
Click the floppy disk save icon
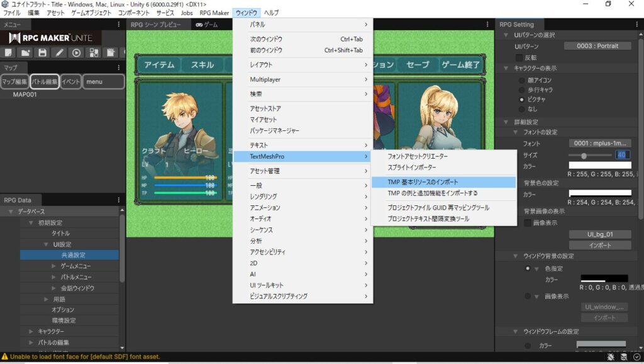coord(42,53)
